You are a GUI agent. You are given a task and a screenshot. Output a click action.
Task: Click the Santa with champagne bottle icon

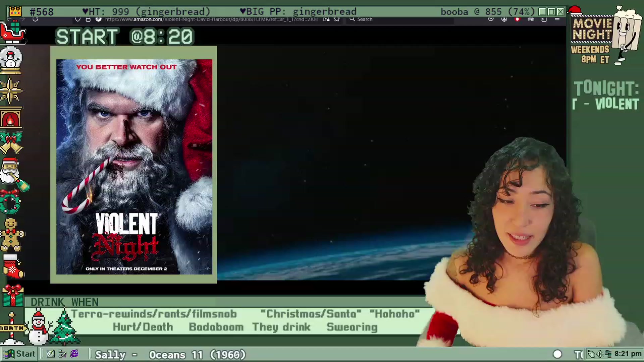pyautogui.click(x=14, y=174)
